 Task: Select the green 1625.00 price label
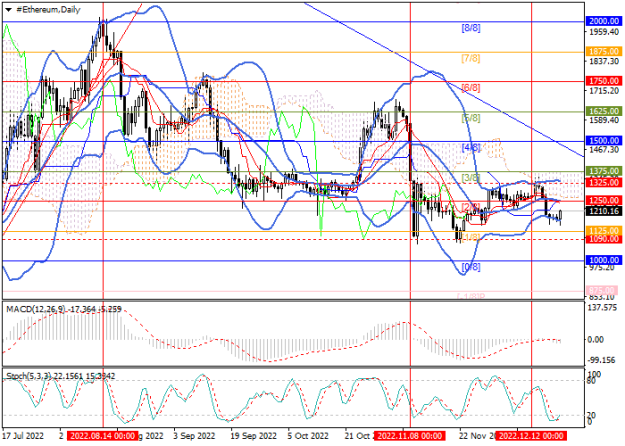click(604, 111)
